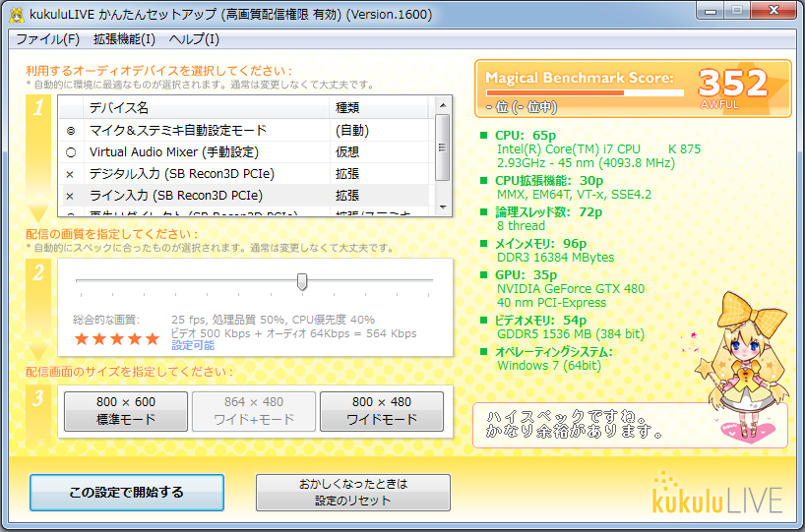Select マイク&ステミキ自動設定モード radio button
805x532 pixels.
(71, 131)
